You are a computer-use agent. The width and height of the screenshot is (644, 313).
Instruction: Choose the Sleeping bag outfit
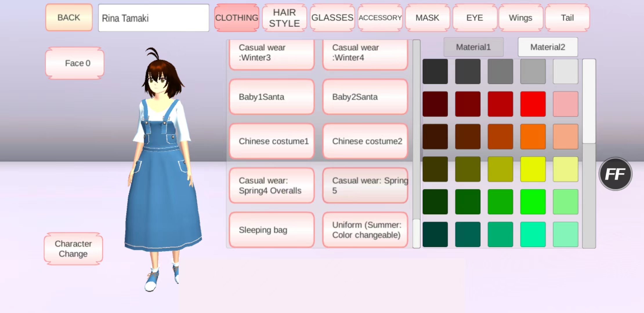click(272, 230)
